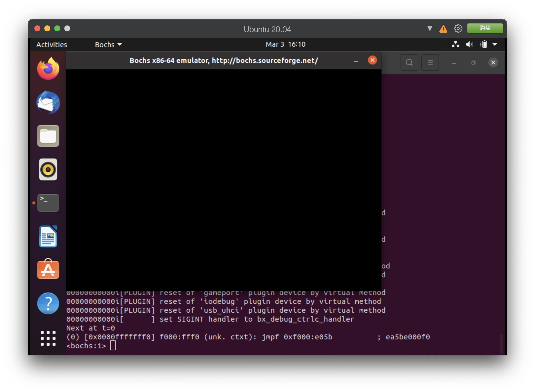
Task: Minimize the Bochs emulator window
Action: (x=356, y=61)
